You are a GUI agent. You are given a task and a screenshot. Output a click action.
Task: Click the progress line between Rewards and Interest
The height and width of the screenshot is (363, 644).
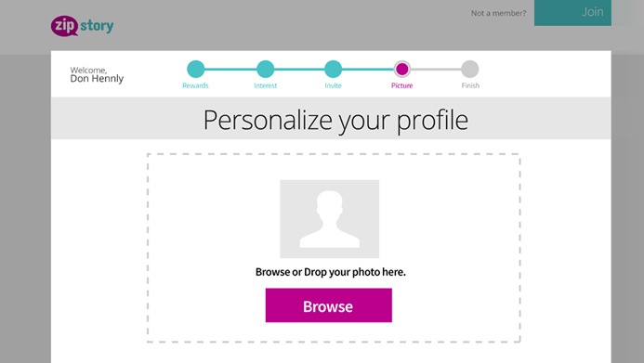[x=230, y=70]
